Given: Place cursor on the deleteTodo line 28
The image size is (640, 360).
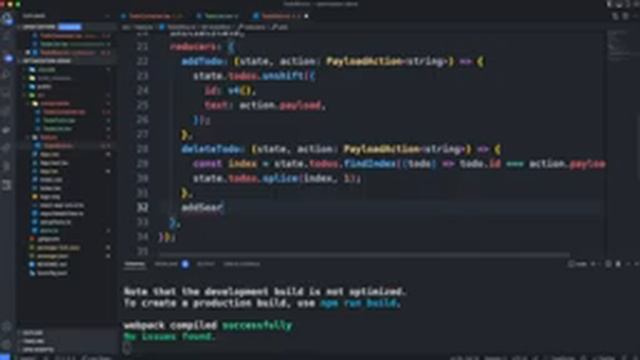Looking at the screenshot, I should pos(340,149).
